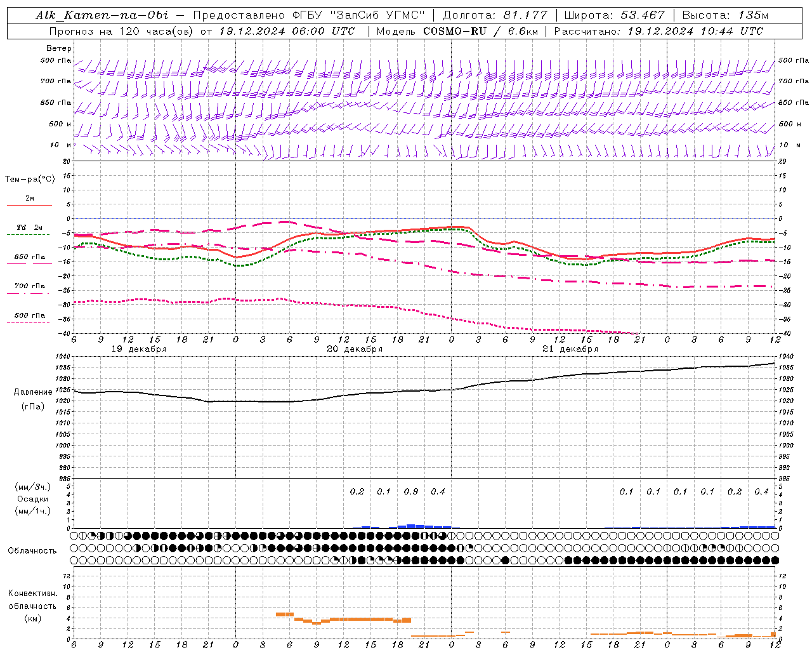812x650 pixels.
Task: Click the Осадки precipitation label
Action: (x=33, y=499)
